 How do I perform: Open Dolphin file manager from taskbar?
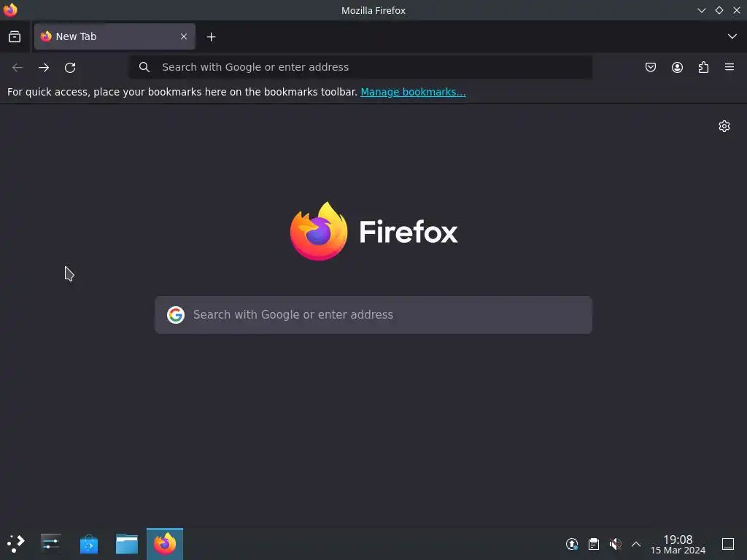pos(127,543)
